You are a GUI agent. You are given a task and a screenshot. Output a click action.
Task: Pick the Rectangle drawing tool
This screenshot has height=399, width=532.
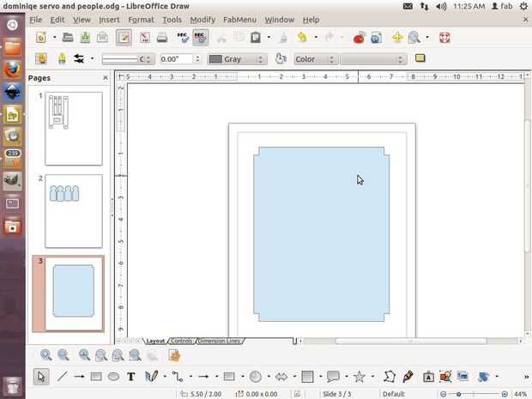(96, 377)
